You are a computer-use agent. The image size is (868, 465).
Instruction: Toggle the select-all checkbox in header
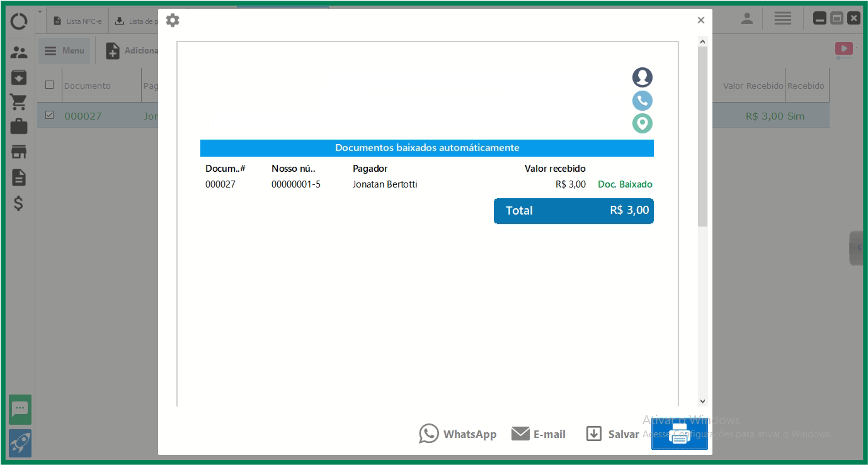pyautogui.click(x=50, y=85)
